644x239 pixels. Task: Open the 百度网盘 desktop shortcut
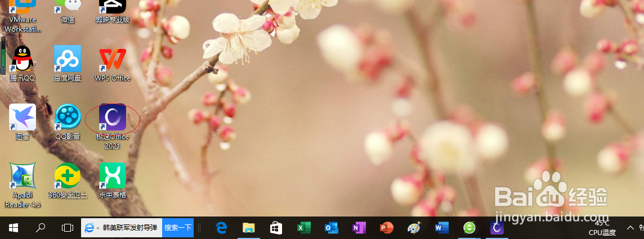[68, 64]
